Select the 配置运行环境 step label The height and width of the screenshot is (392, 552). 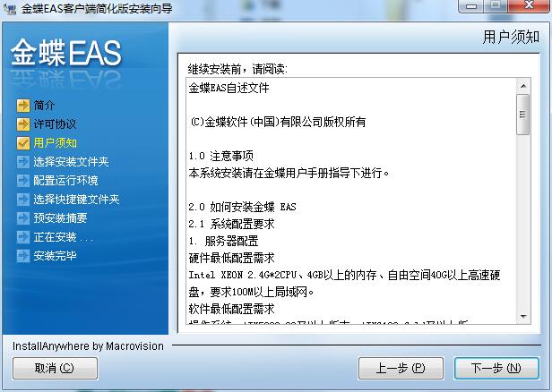tap(65, 181)
